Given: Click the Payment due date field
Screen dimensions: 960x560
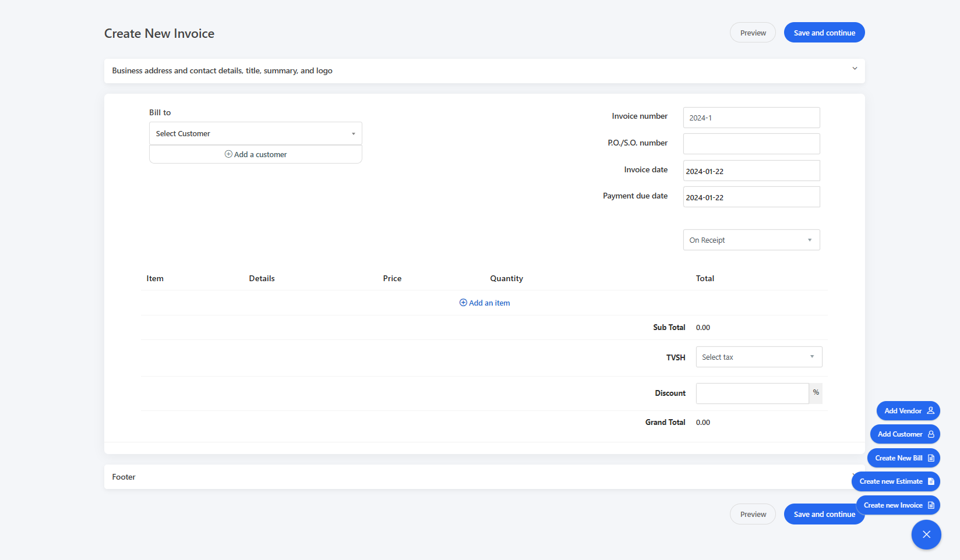Looking at the screenshot, I should click(751, 197).
